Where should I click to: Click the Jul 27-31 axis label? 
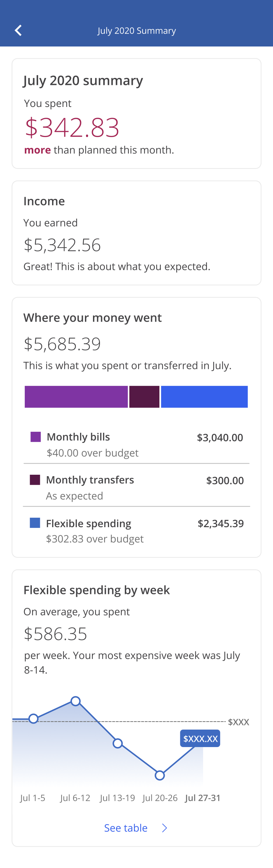point(203,798)
